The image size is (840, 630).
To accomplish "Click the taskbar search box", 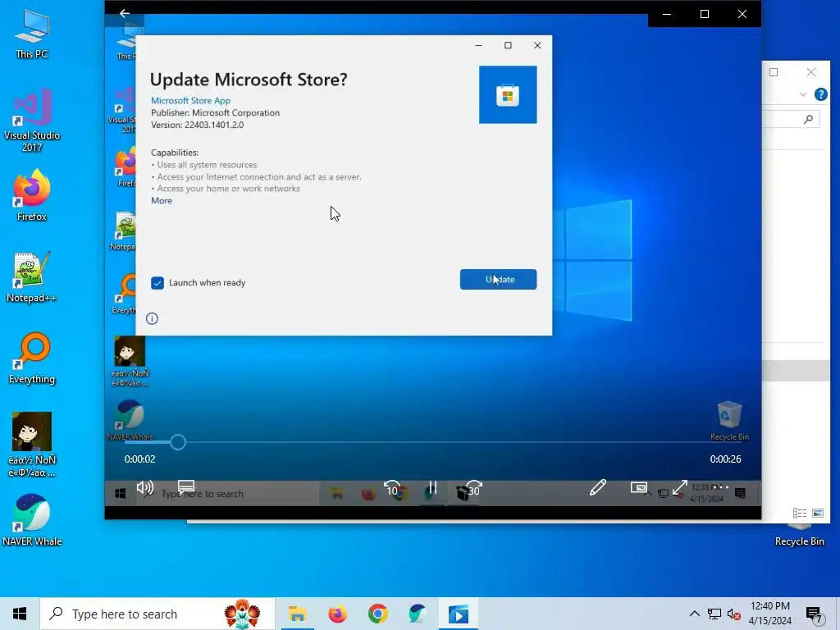I will pos(157,614).
